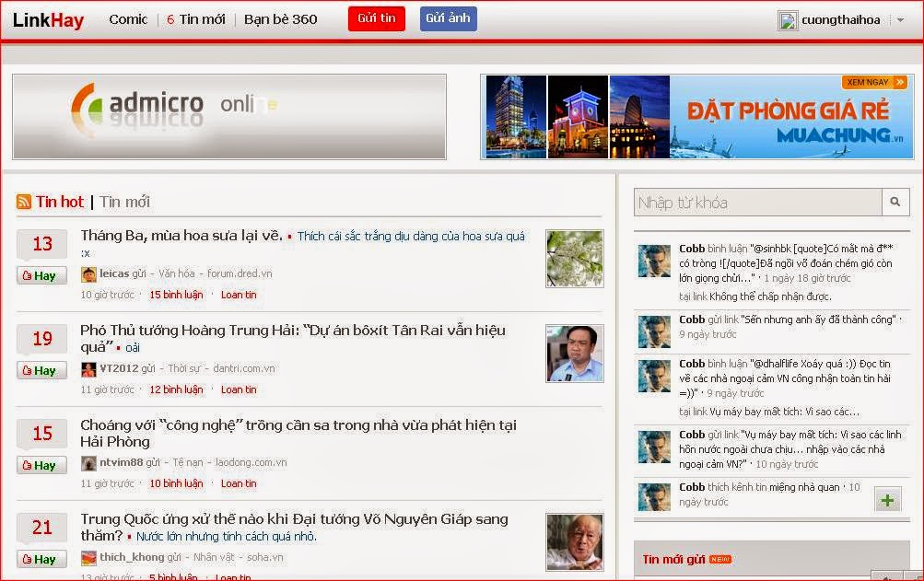This screenshot has height=581, width=924.
Task: Click Hay vote for hoa sưa article
Action: [x=41, y=276]
